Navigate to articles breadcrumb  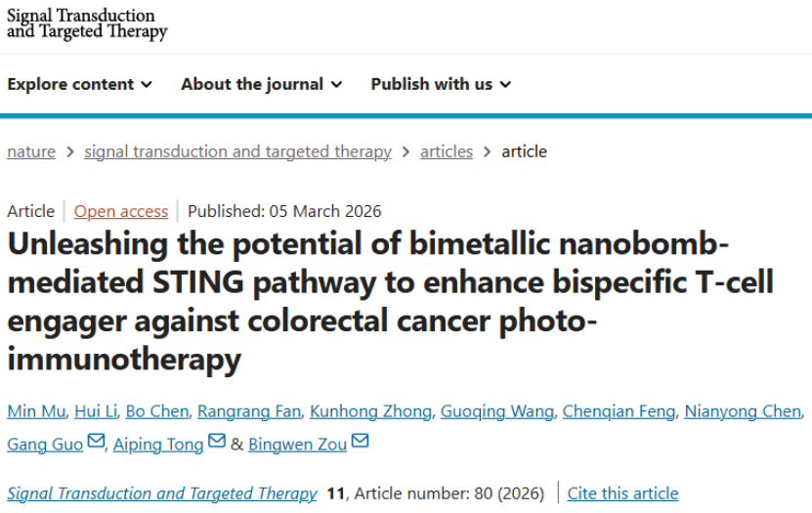(x=447, y=151)
